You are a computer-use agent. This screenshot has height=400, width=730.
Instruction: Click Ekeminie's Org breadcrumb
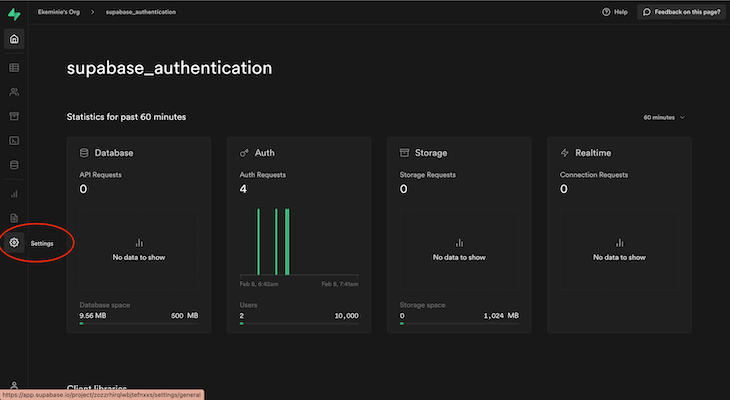tap(59, 12)
